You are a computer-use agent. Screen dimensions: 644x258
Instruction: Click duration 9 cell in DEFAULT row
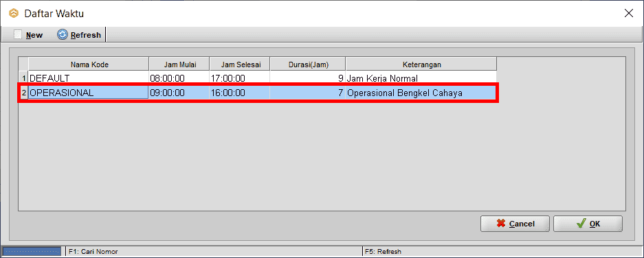click(x=308, y=78)
